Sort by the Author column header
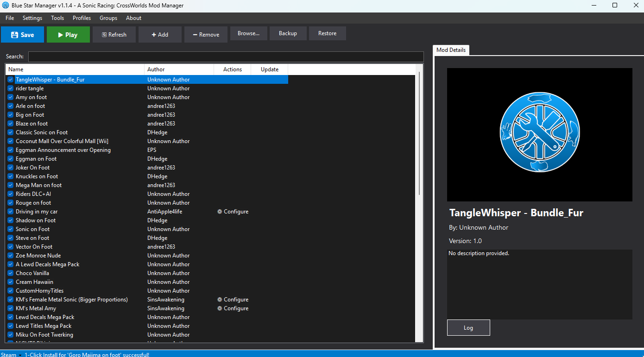This screenshot has height=357, width=644. pos(179,69)
